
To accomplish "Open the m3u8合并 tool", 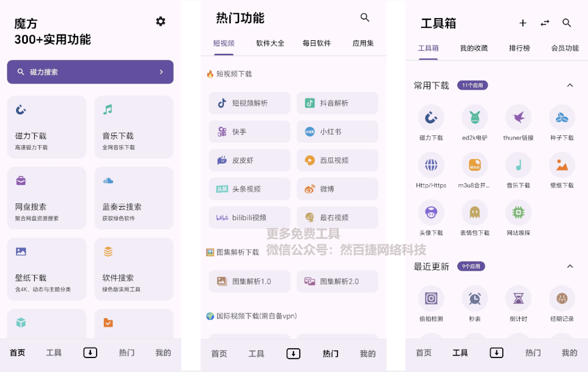I will click(x=474, y=171).
